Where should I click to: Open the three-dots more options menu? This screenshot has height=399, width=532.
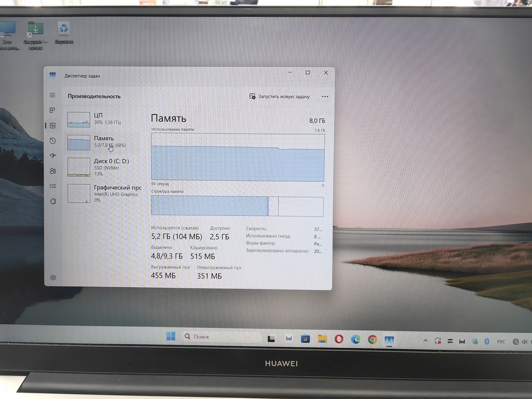point(325,97)
